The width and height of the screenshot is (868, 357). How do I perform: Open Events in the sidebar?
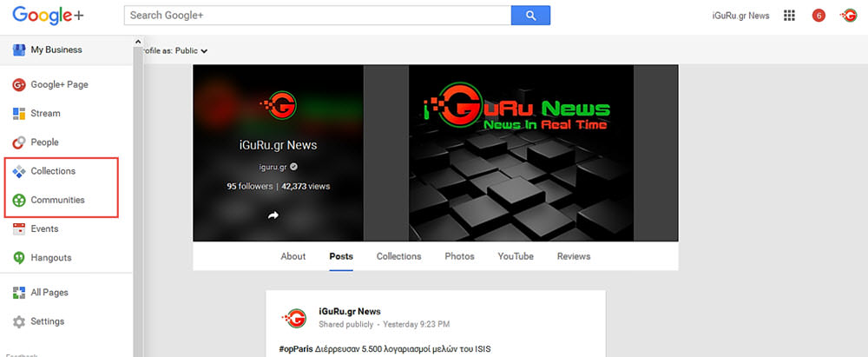[44, 229]
